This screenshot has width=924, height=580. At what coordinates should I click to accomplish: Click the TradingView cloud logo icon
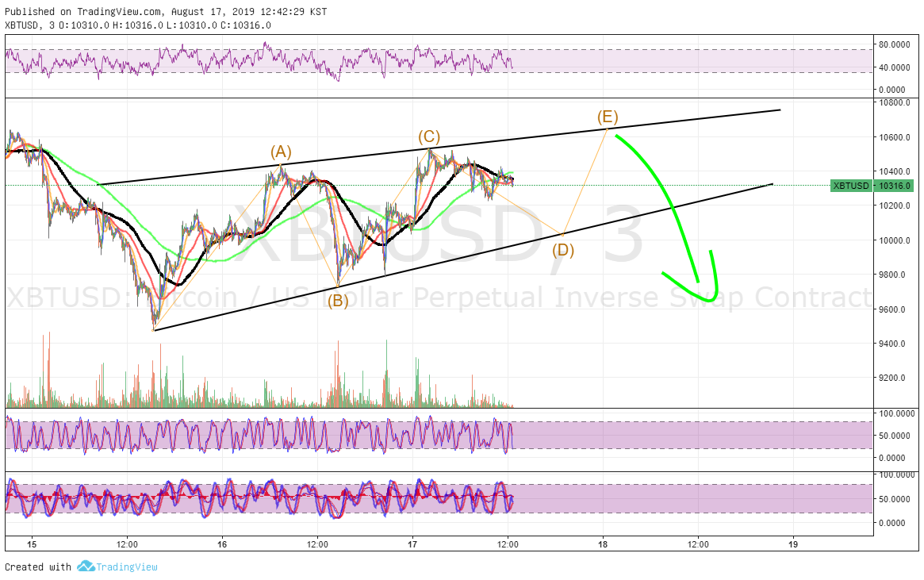[86, 567]
